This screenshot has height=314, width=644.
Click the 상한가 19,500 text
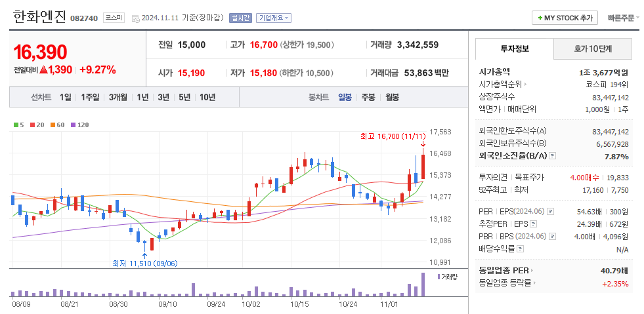coord(307,45)
